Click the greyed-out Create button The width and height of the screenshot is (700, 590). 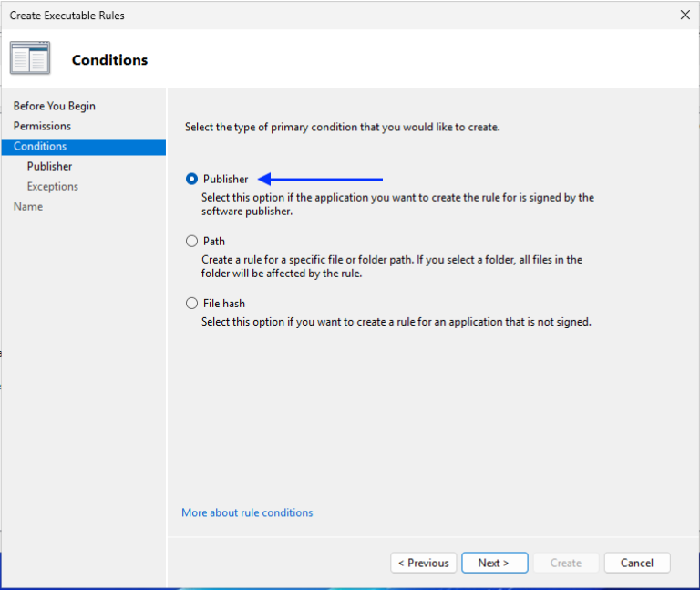[x=566, y=563]
